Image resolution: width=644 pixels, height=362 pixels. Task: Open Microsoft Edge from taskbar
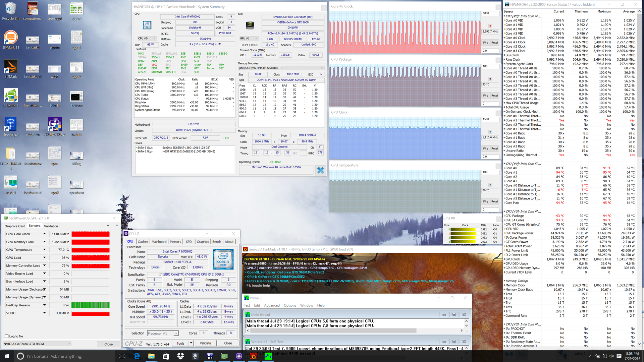(x=137, y=356)
